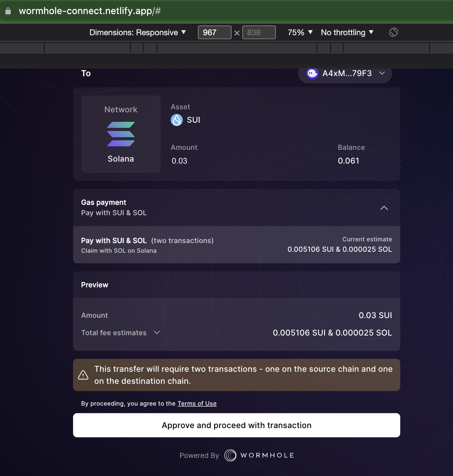The image size is (453, 476).
Task: Open the A4xM...79F3 wallet dropdown
Action: [382, 73]
